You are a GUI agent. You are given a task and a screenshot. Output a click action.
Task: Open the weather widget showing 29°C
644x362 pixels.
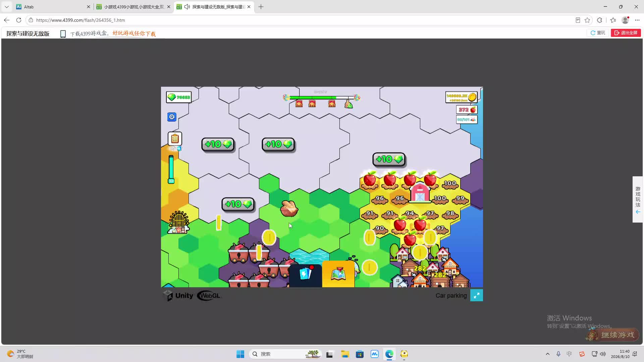(x=20, y=354)
